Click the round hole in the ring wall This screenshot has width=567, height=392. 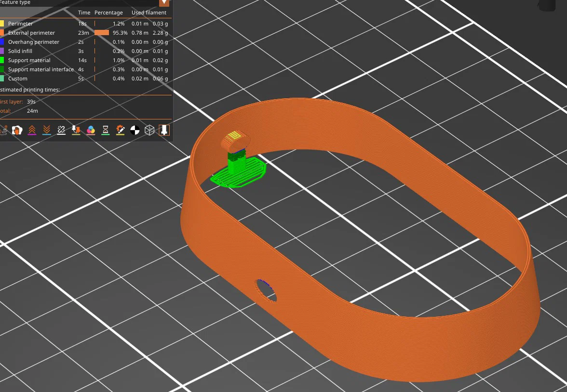click(x=267, y=291)
